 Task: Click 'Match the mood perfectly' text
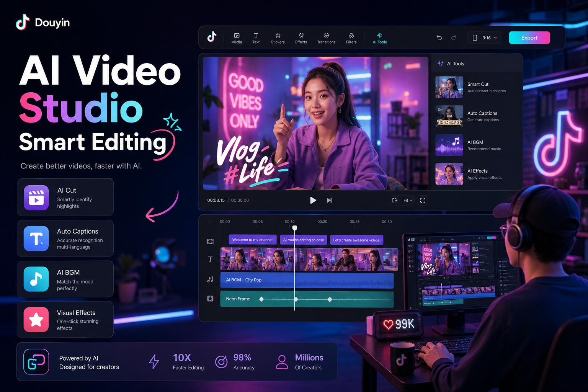(75, 285)
